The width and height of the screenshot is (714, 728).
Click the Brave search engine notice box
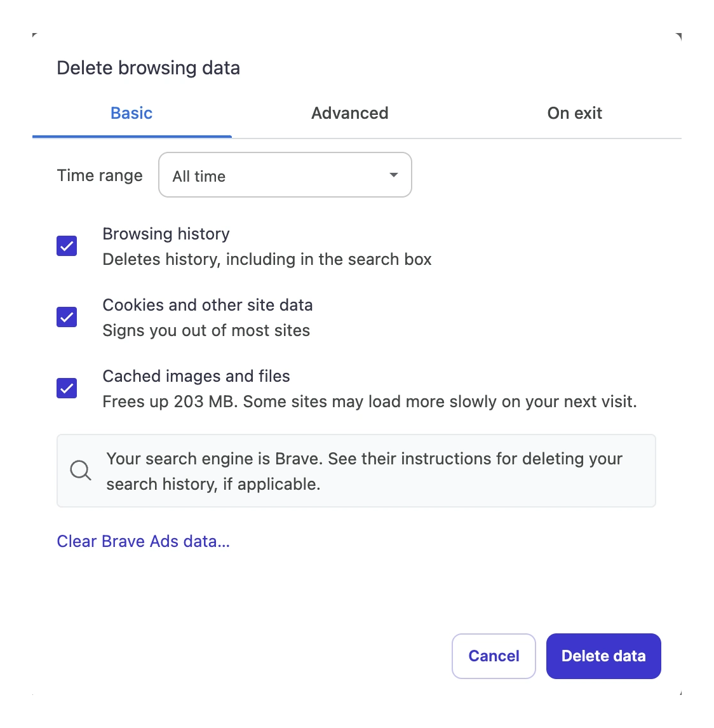(356, 470)
